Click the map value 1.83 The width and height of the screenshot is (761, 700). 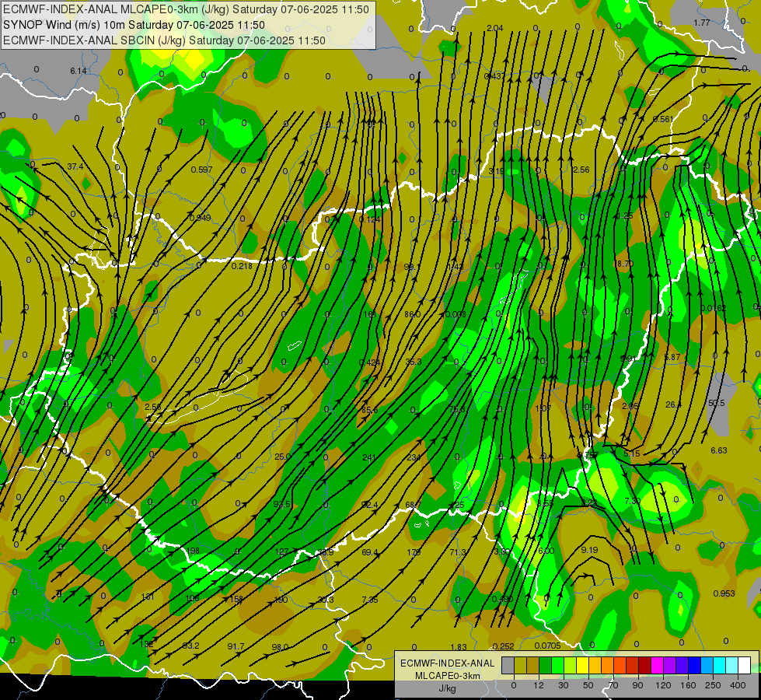coord(459,647)
